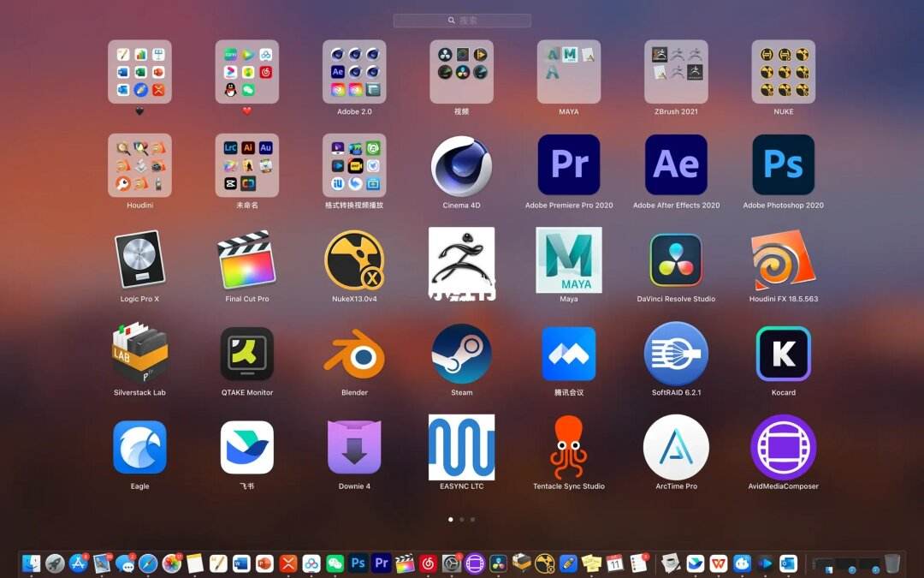Open NukeX13.0v4 app

point(354,259)
